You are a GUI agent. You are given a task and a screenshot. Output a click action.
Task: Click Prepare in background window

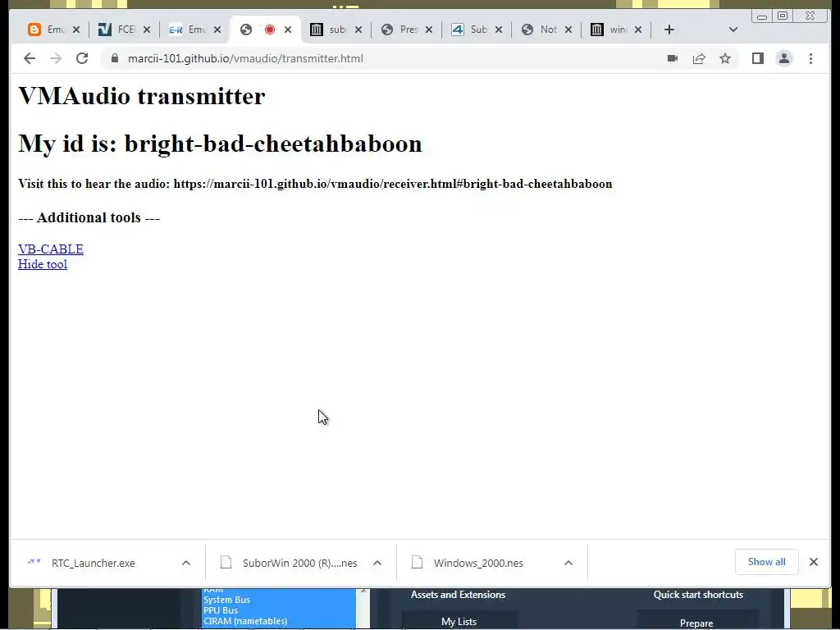pyautogui.click(x=696, y=623)
